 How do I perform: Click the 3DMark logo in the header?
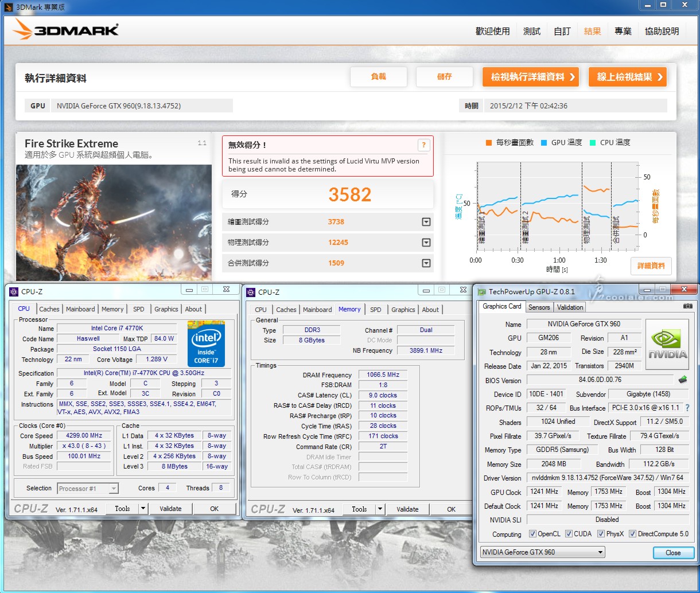point(66,29)
